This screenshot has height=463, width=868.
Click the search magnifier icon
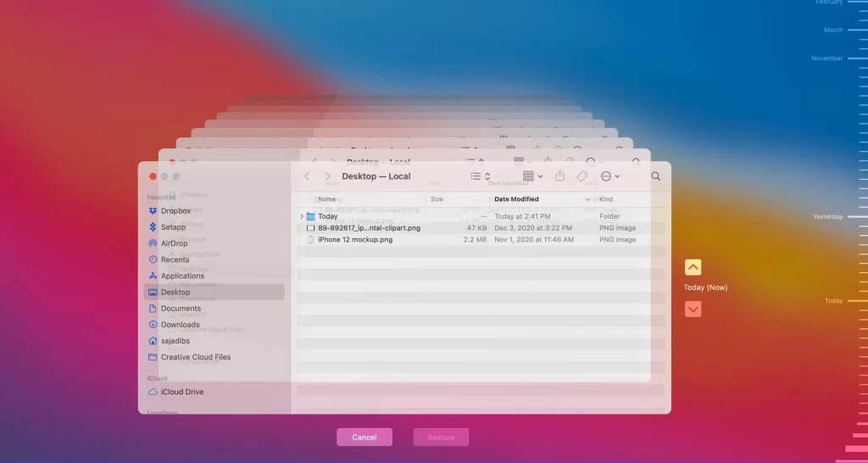(x=655, y=176)
